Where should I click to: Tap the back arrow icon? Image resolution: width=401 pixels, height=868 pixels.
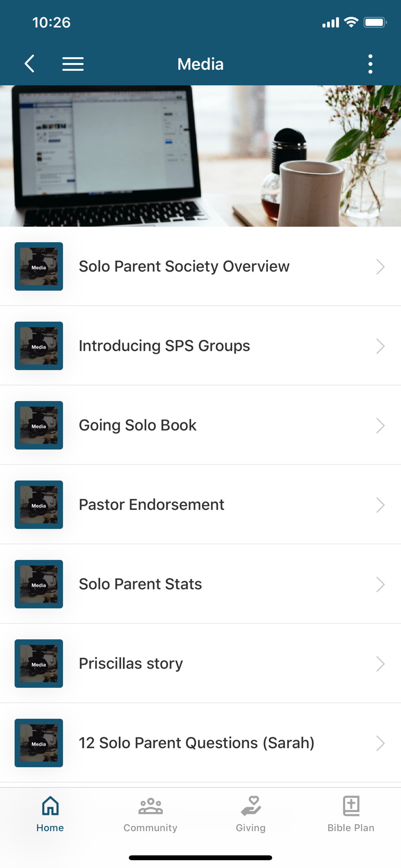pos(30,64)
